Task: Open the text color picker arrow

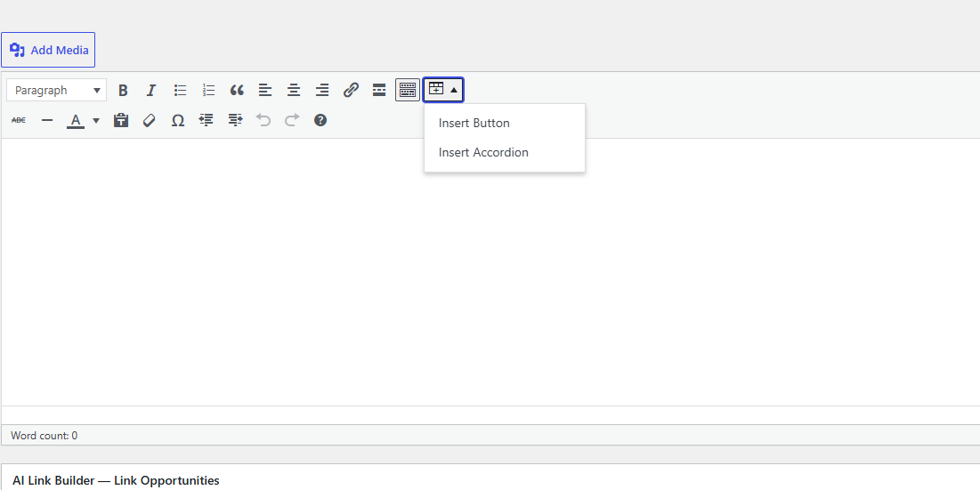Action: (95, 120)
